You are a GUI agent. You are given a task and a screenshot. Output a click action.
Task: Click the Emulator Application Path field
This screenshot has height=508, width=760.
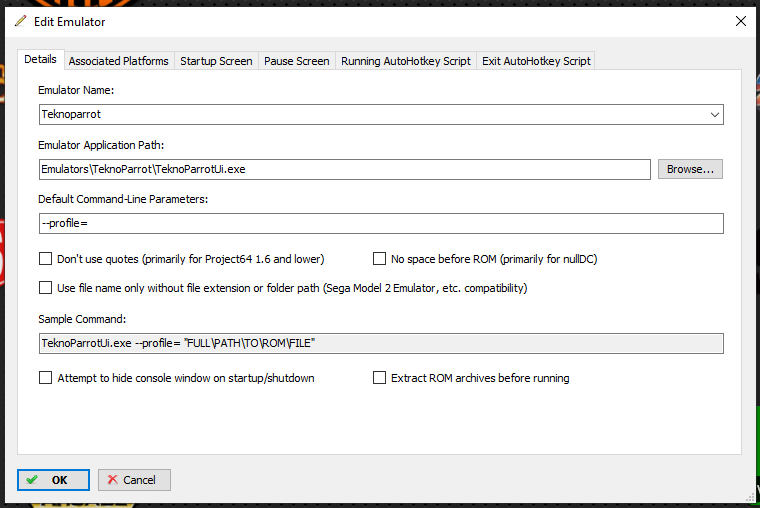pyautogui.click(x=345, y=169)
